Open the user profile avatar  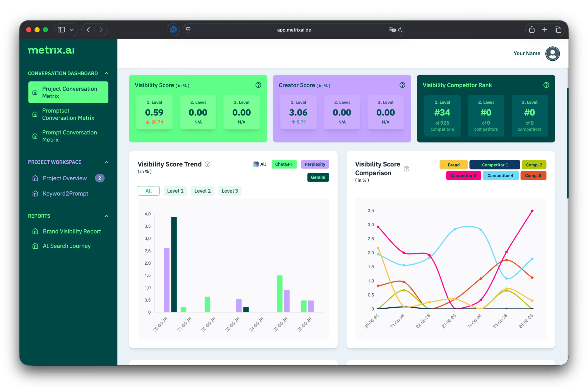pyautogui.click(x=552, y=54)
